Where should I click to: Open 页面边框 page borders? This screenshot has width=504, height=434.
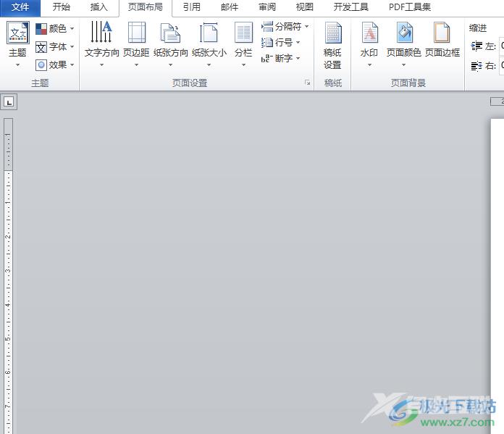[442, 39]
